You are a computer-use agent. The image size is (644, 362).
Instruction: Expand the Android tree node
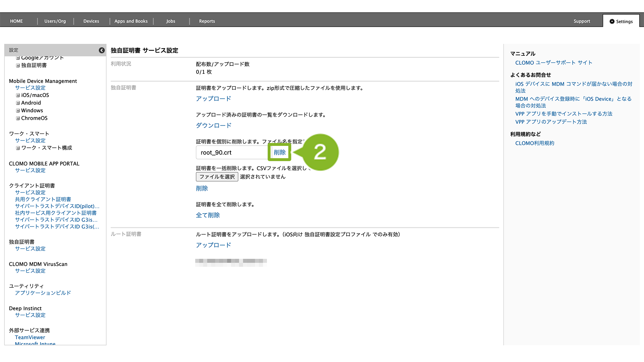pos(18,103)
